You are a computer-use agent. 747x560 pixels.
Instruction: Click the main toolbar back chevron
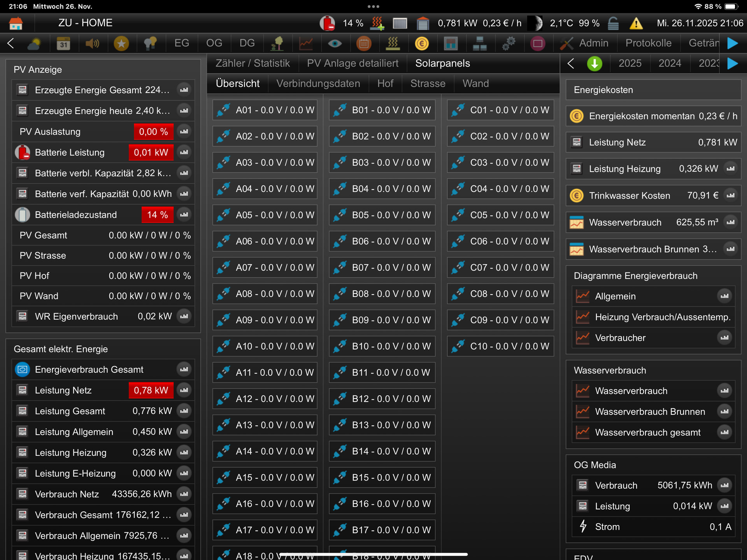[11, 43]
